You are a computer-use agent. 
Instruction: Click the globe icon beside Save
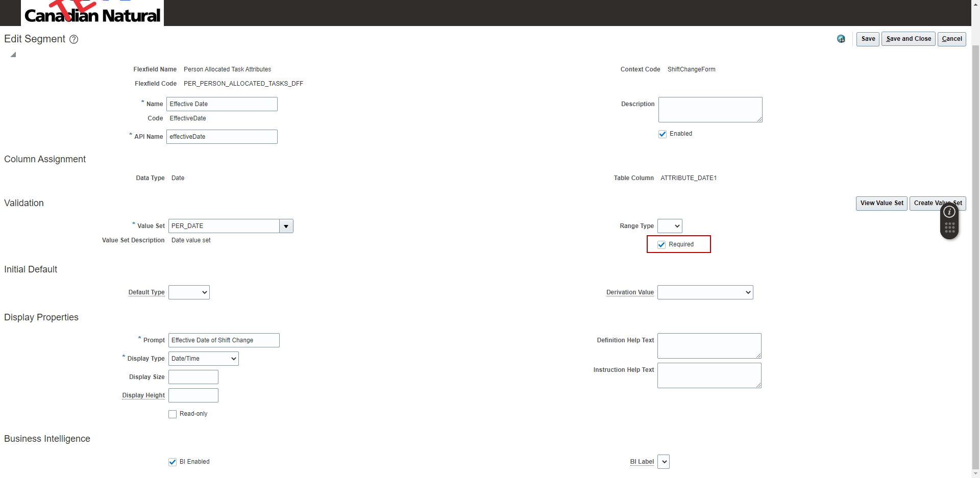[841, 39]
